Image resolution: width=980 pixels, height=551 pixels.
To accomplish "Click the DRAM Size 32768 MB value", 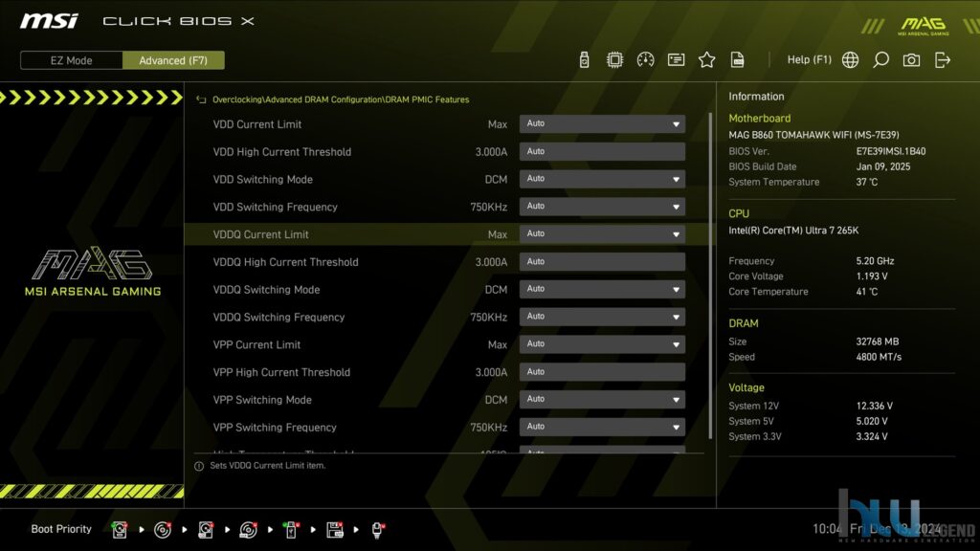I will [x=878, y=342].
